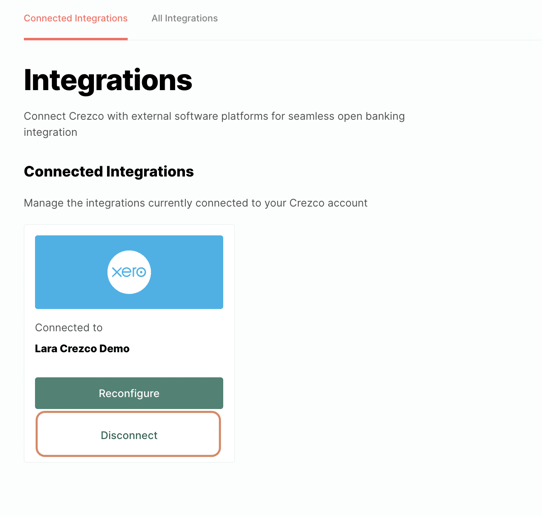Image resolution: width=542 pixels, height=516 pixels.
Task: Click the blue banner area right of the Xero logo
Action: pos(187,272)
